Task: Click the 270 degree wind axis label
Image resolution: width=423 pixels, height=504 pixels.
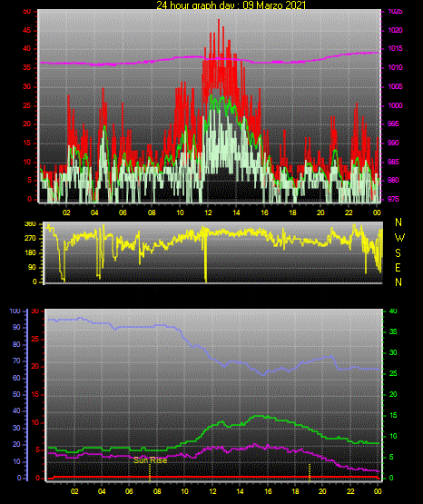Action: [x=30, y=239]
